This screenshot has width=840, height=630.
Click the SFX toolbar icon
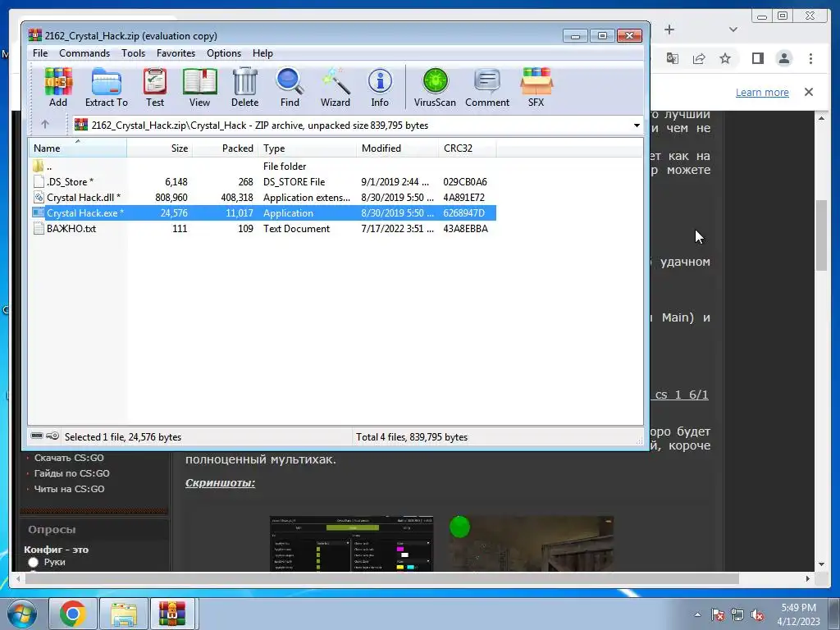[x=536, y=87]
